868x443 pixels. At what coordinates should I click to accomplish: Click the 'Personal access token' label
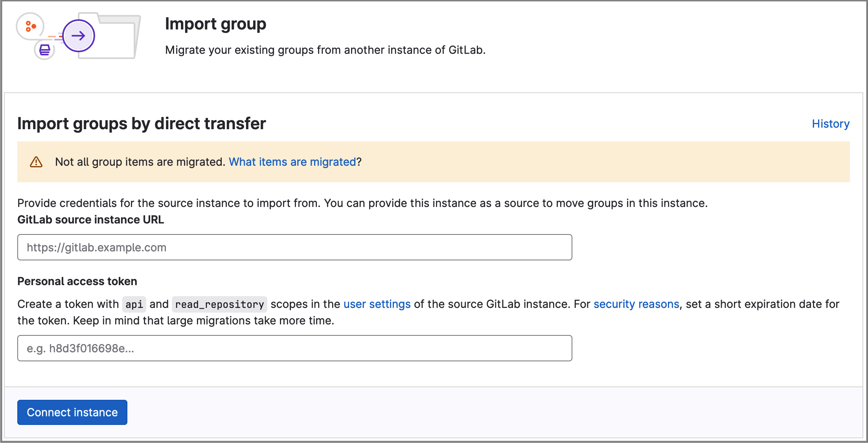(77, 281)
